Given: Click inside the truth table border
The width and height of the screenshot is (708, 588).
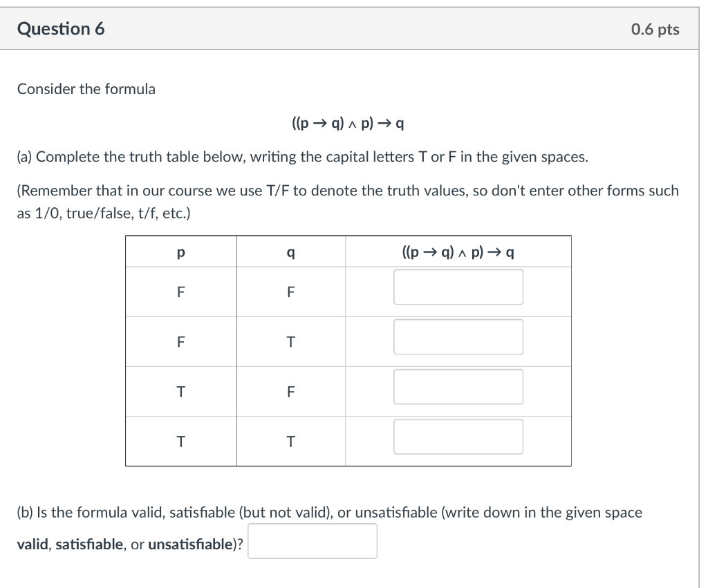Looking at the screenshot, I should [348, 350].
